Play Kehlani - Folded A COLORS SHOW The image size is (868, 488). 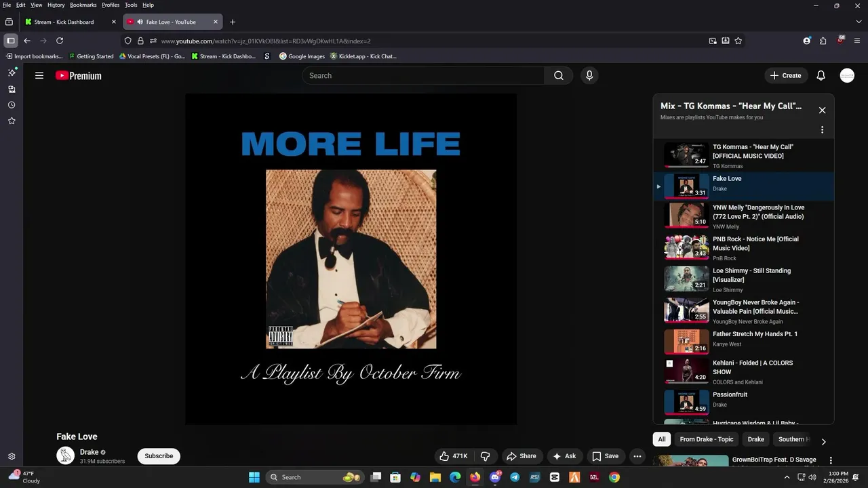(x=743, y=372)
